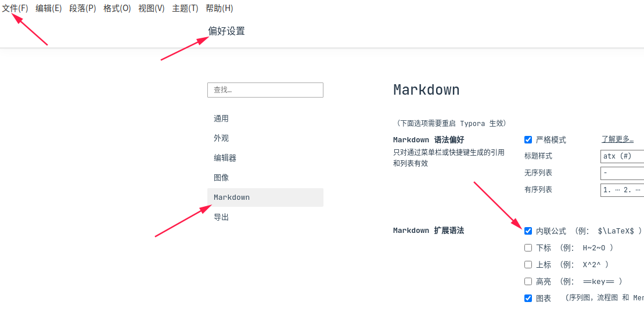Open the 格式(O) menu
The height and width of the screenshot is (309, 644).
pos(117,8)
